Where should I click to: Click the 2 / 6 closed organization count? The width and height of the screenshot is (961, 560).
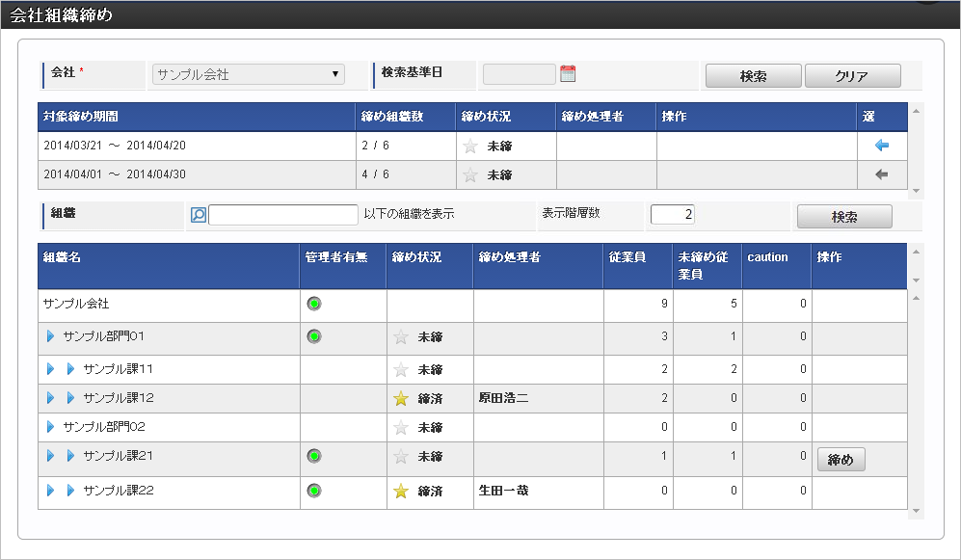375,146
